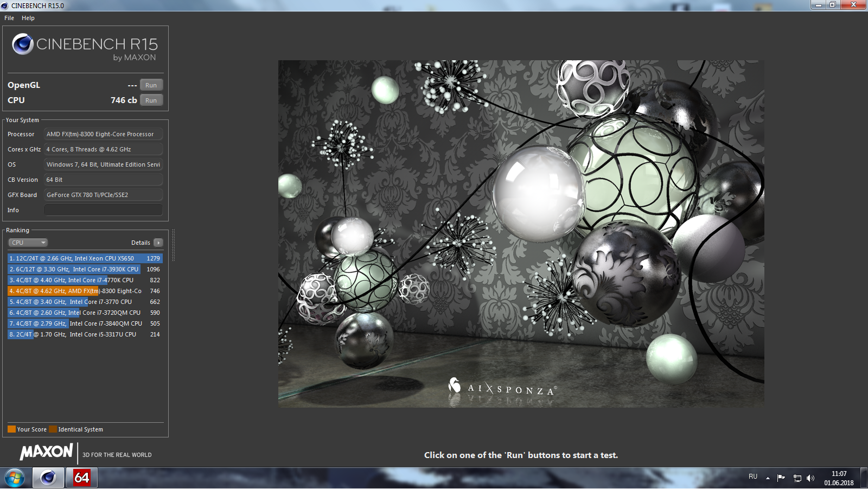Click the OS field showing Windows 7
Screen dimensions: 868x489
tap(103, 164)
